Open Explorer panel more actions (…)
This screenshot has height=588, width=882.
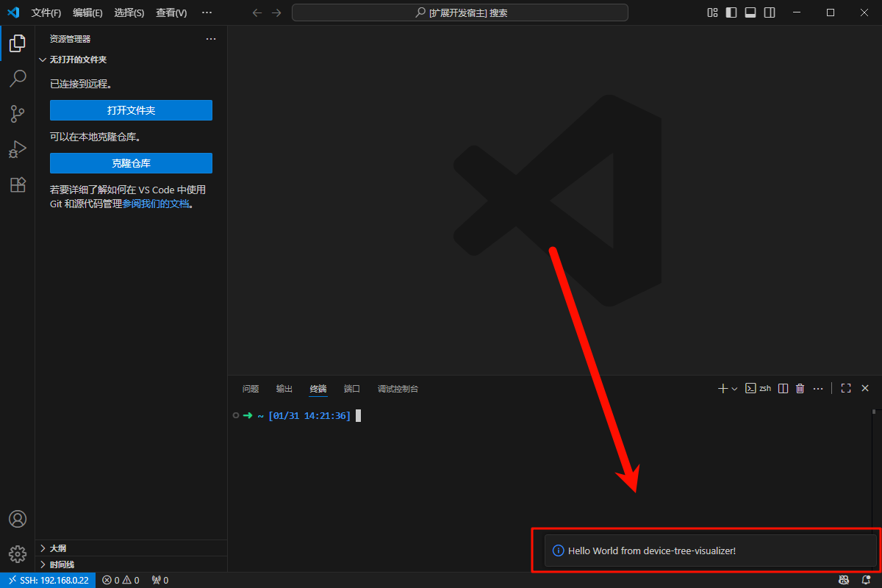coord(211,39)
